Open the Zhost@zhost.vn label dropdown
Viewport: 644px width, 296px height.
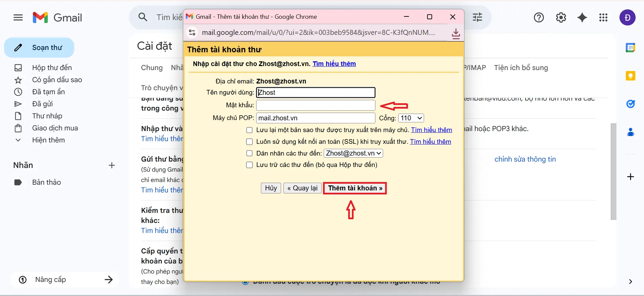coord(353,153)
